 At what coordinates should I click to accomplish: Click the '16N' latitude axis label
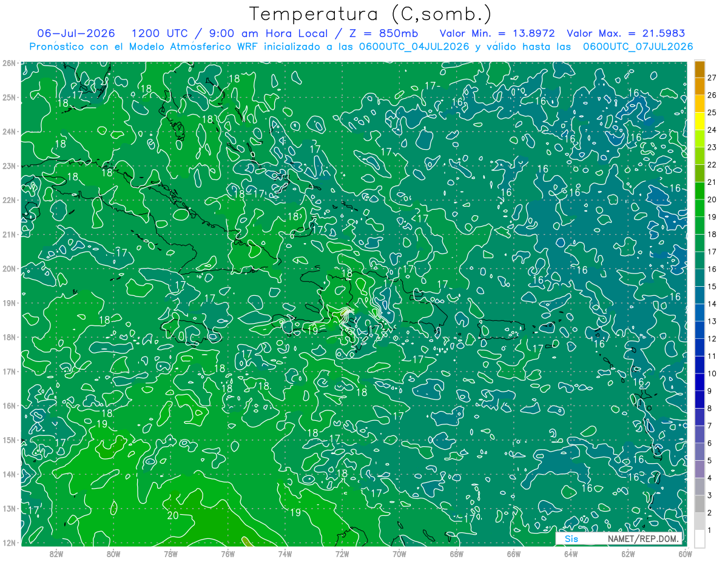tap(8, 406)
